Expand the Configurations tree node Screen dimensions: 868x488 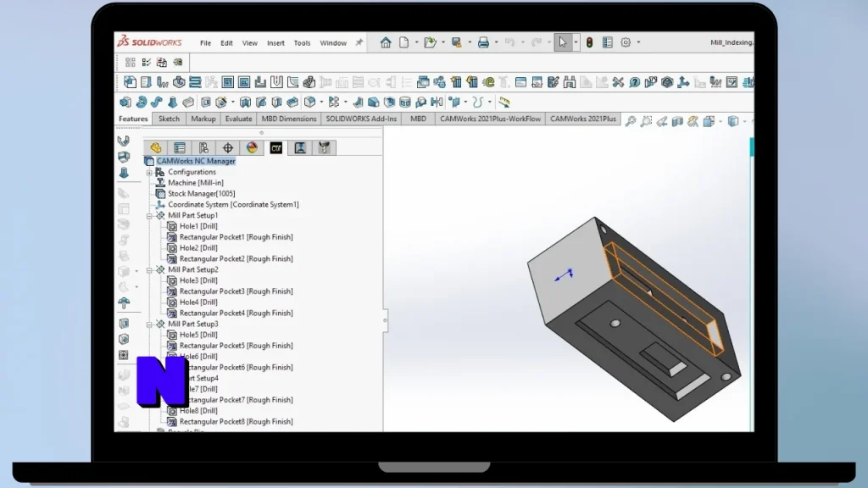tap(149, 173)
